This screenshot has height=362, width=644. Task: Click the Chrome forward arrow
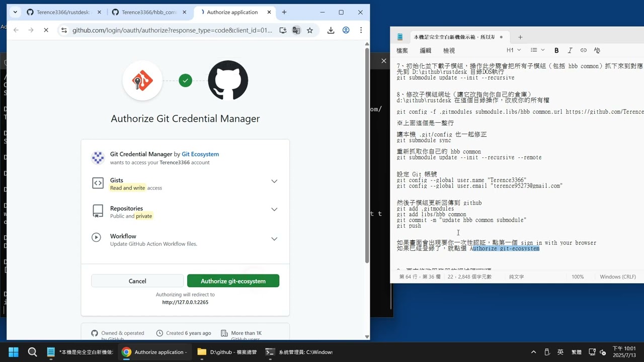click(x=31, y=30)
